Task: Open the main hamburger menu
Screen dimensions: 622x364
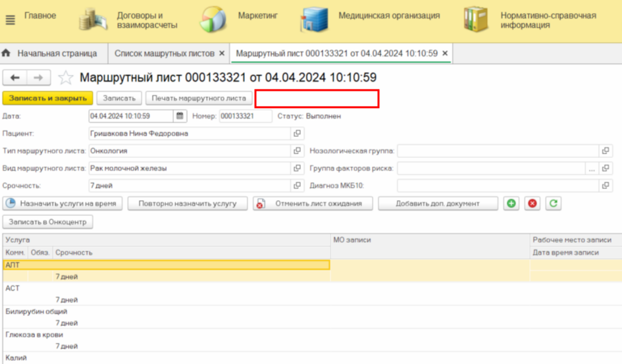Action: [10, 20]
